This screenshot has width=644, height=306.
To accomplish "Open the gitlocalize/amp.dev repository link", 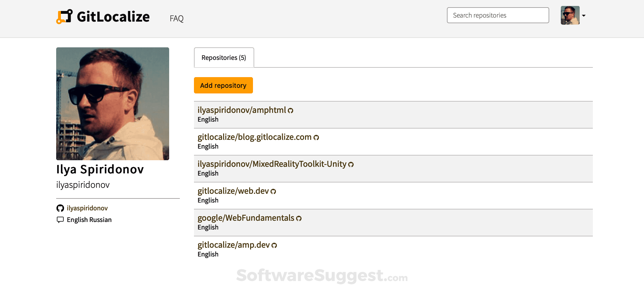I will point(233,245).
